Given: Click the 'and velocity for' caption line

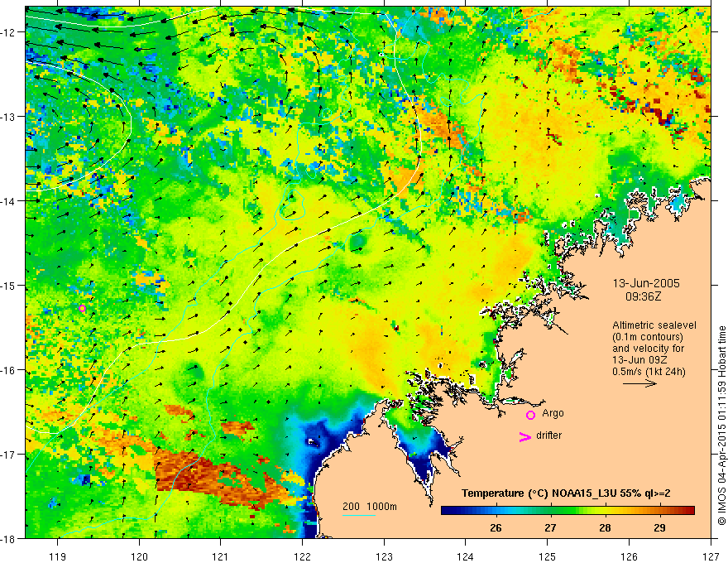Looking at the screenshot, I should tap(648, 349).
